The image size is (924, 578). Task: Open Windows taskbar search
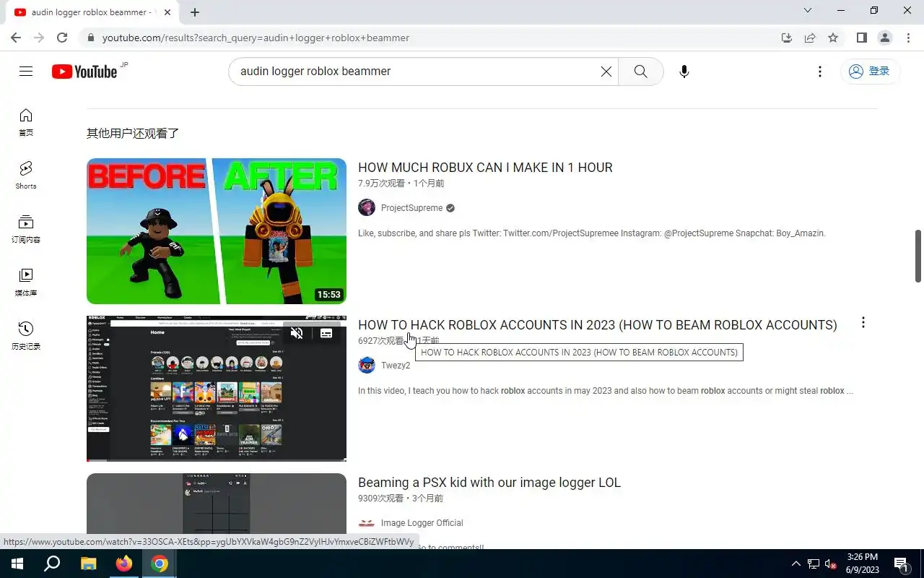pyautogui.click(x=52, y=564)
